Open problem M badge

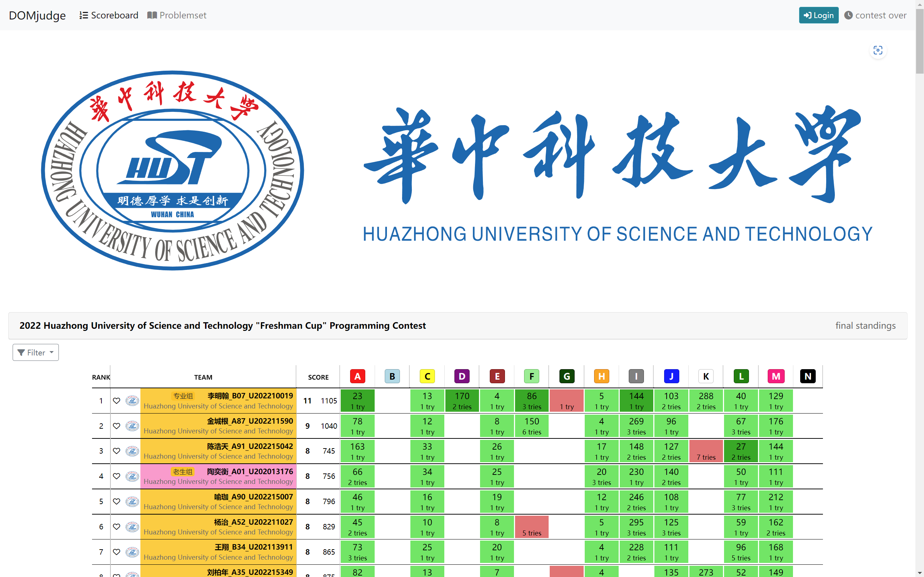[776, 376]
